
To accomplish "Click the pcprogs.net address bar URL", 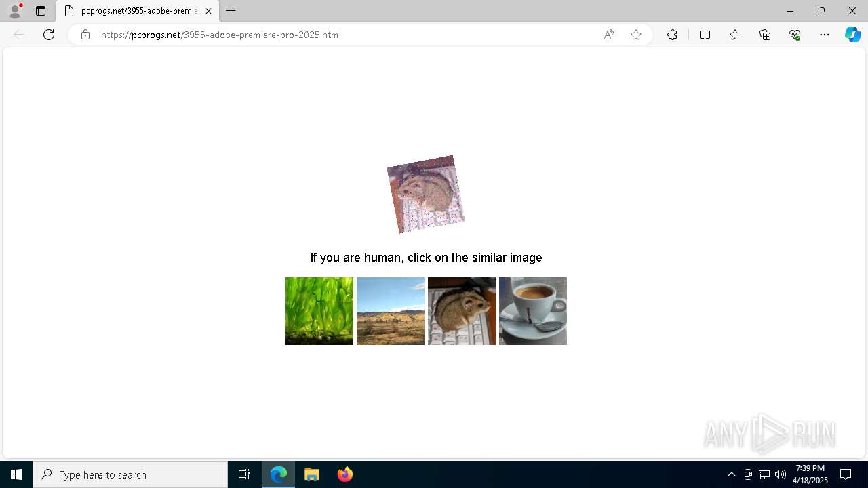I will 221,35.
